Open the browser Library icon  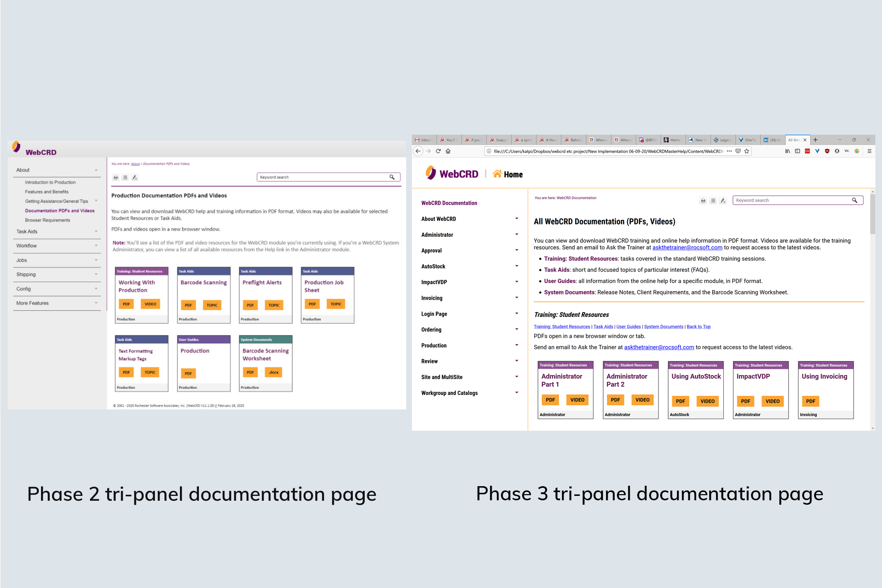pos(788,151)
